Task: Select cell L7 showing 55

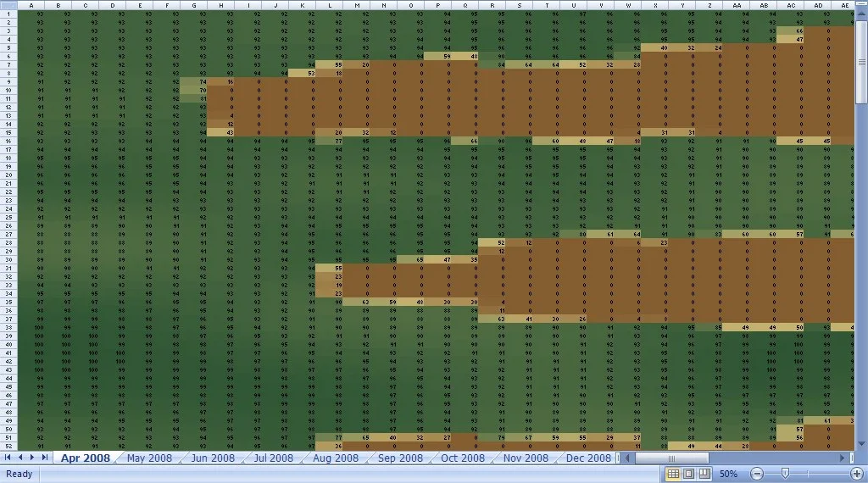Action: click(330, 64)
